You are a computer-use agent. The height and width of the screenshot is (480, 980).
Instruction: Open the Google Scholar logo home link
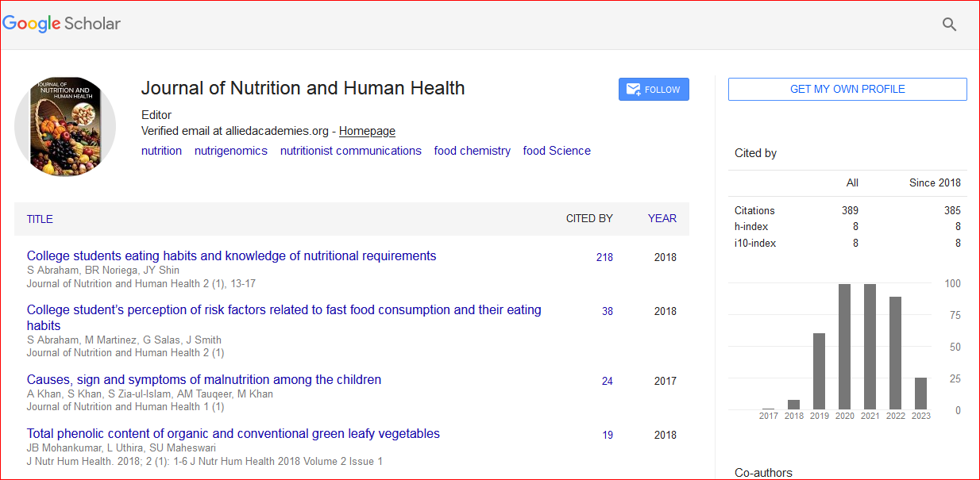click(62, 24)
